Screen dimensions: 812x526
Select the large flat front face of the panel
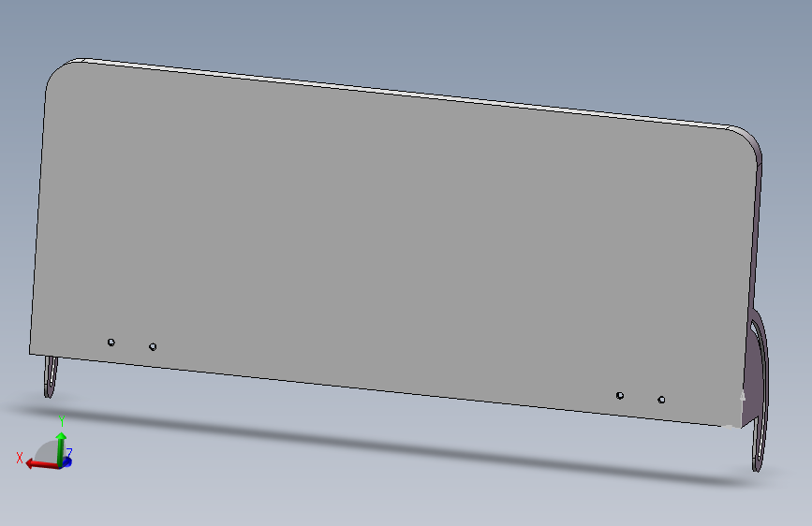pos(393,243)
